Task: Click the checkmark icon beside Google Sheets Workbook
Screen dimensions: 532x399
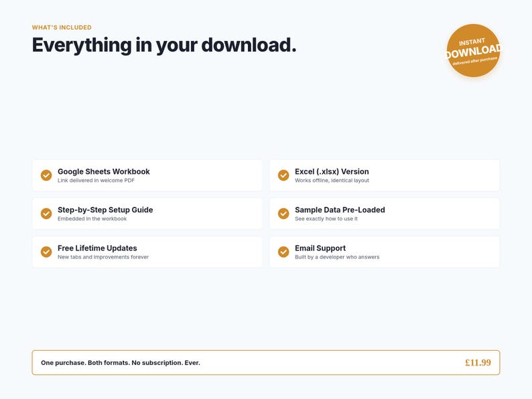Action: click(x=46, y=175)
